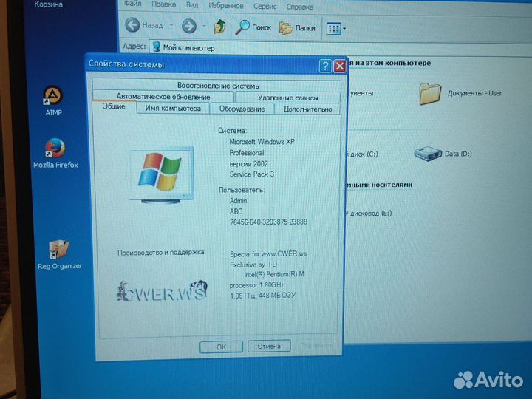This screenshot has width=532, height=399.
Task: Close the Свойства системы dialog
Action: coord(340,66)
